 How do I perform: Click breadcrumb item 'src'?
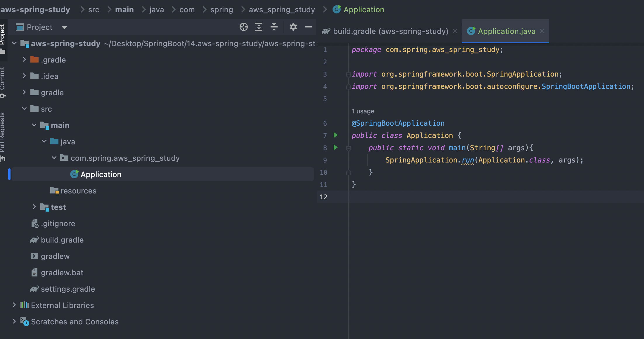click(x=94, y=10)
